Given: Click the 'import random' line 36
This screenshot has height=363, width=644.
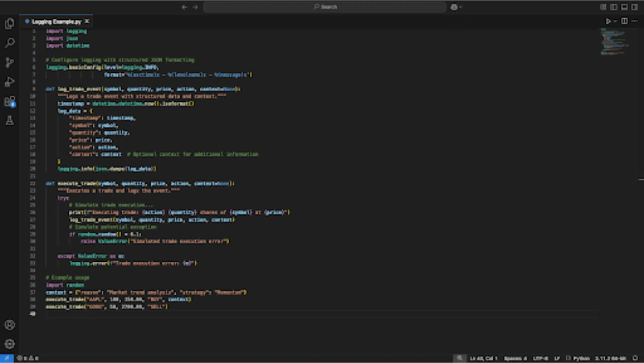Looking at the screenshot, I should [x=65, y=285].
